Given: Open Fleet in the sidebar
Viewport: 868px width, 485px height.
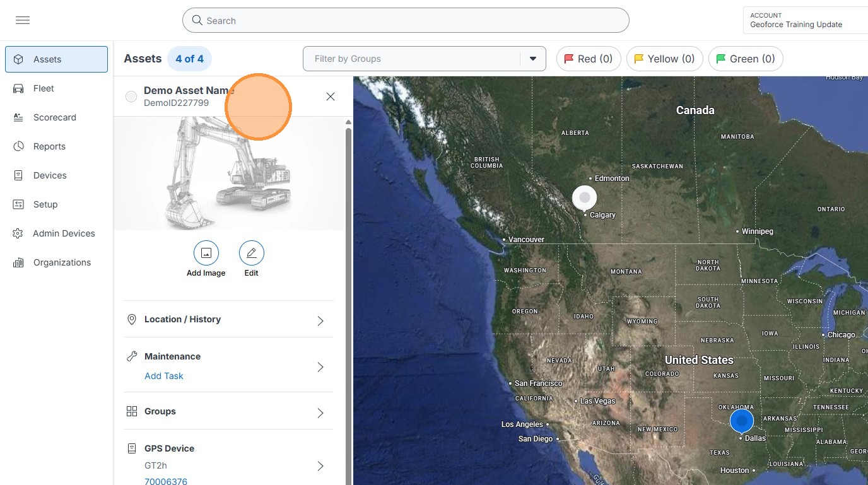Looking at the screenshot, I should pos(56,88).
